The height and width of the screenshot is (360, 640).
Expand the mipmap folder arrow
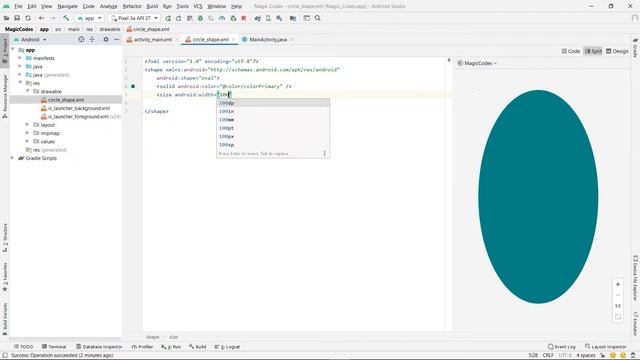point(27,133)
